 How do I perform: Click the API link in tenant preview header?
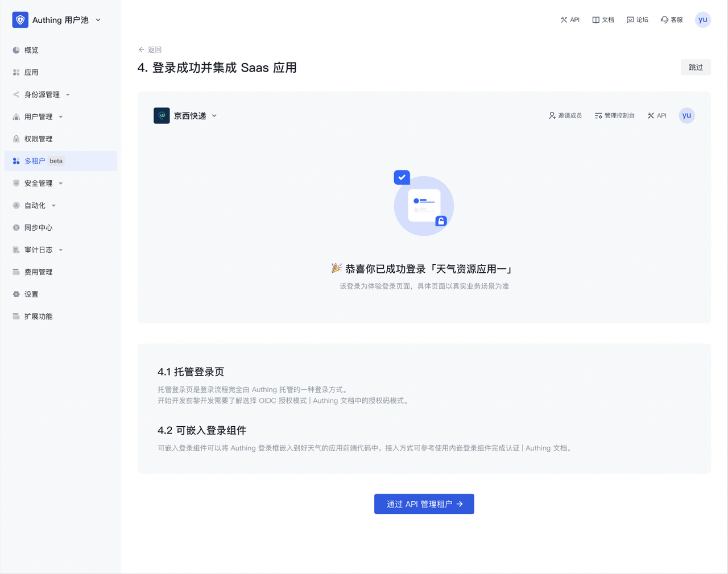(x=656, y=116)
